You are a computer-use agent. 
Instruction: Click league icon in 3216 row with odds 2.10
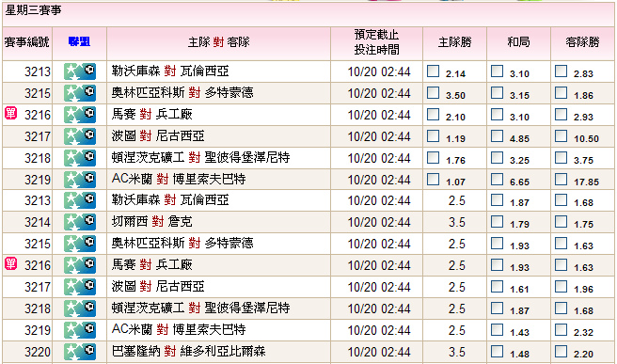[80, 115]
